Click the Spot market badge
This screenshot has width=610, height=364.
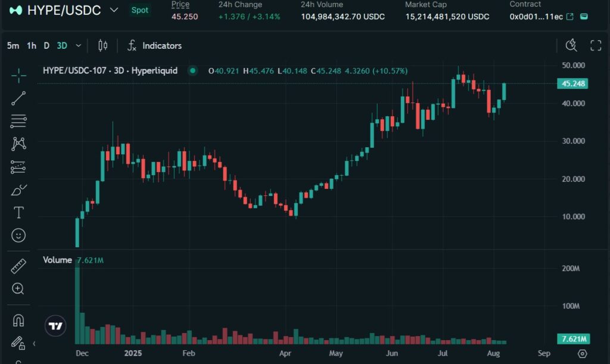click(x=139, y=10)
